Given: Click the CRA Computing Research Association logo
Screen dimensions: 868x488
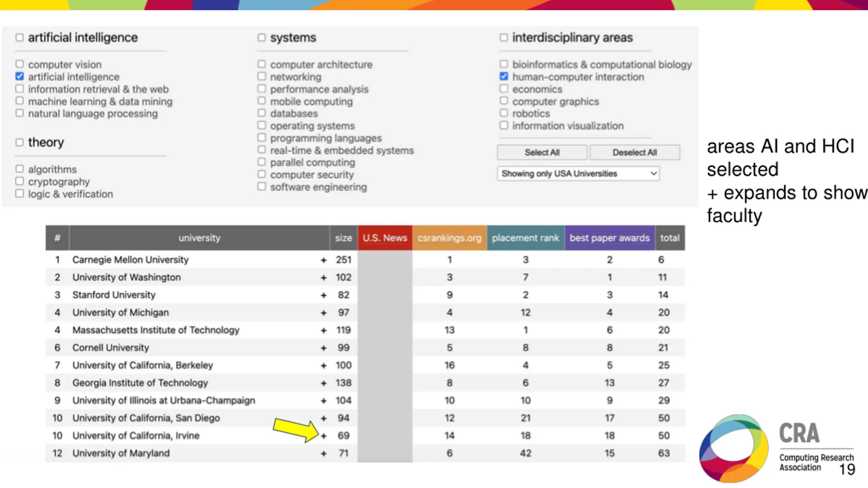Looking at the screenshot, I should click(776, 448).
